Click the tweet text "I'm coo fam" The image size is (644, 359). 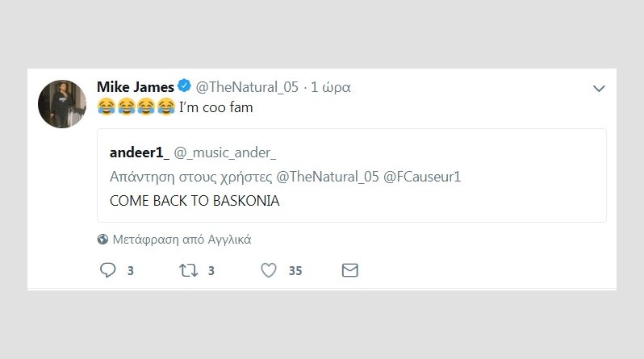point(216,106)
